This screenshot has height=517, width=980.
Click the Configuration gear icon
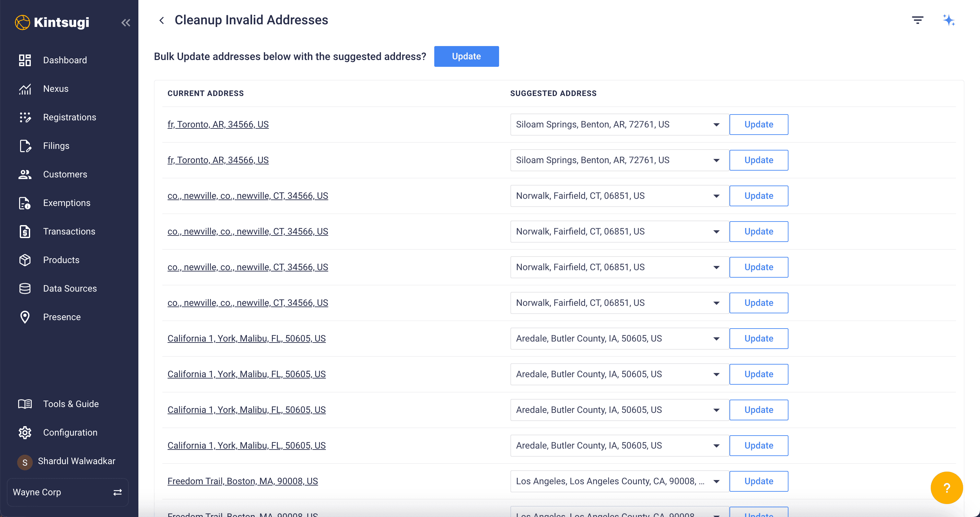click(x=25, y=432)
